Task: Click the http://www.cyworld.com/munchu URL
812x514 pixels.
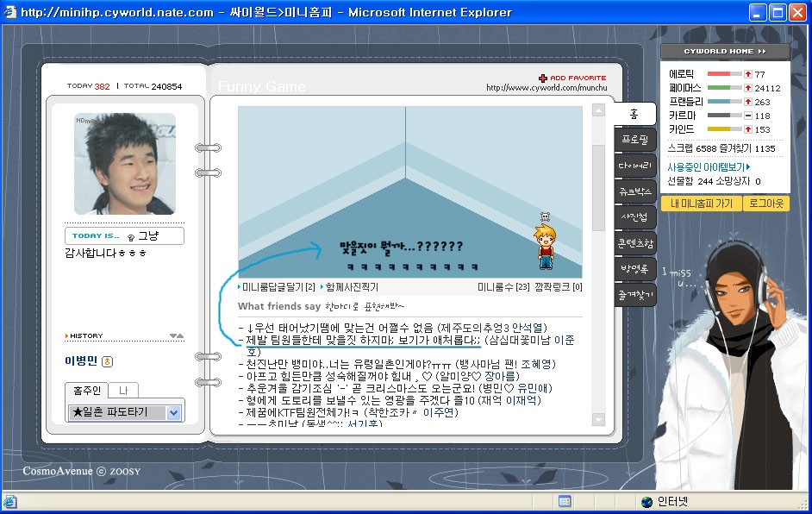Action: coord(547,88)
